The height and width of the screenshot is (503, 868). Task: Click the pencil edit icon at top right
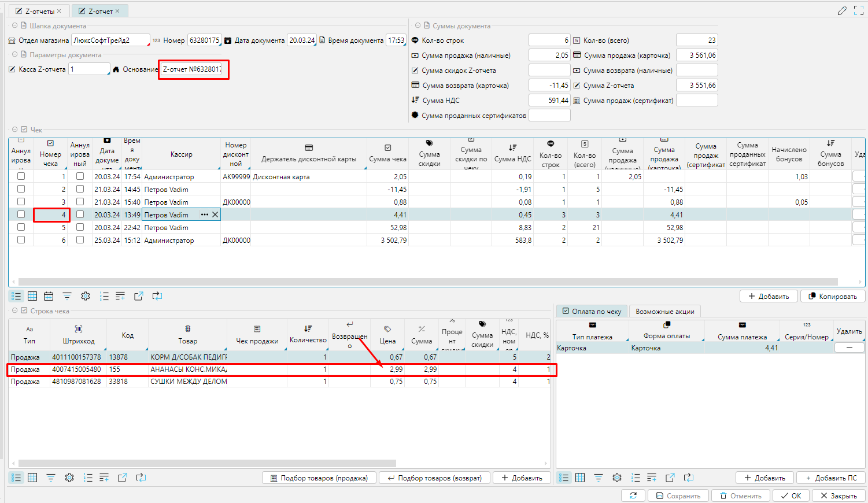[842, 10]
